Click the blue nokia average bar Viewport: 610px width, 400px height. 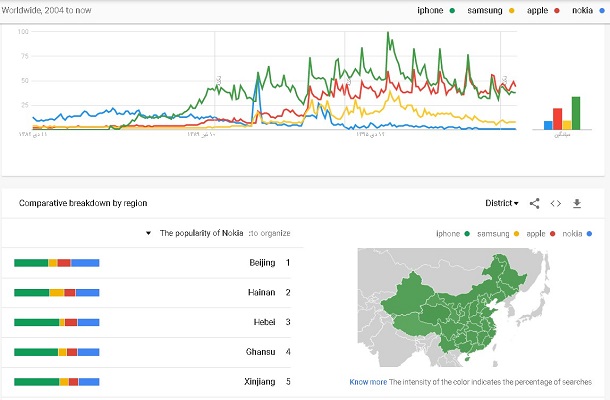tap(548, 125)
